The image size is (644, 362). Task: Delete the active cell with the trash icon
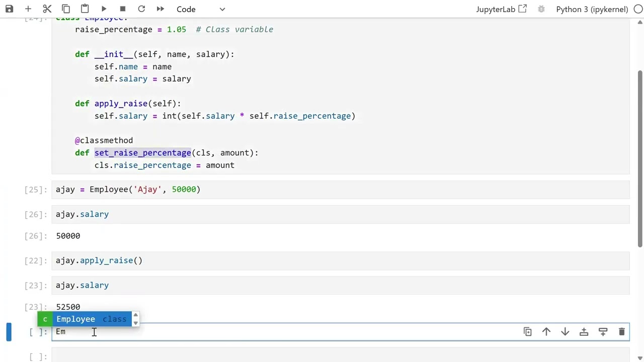tap(622, 332)
